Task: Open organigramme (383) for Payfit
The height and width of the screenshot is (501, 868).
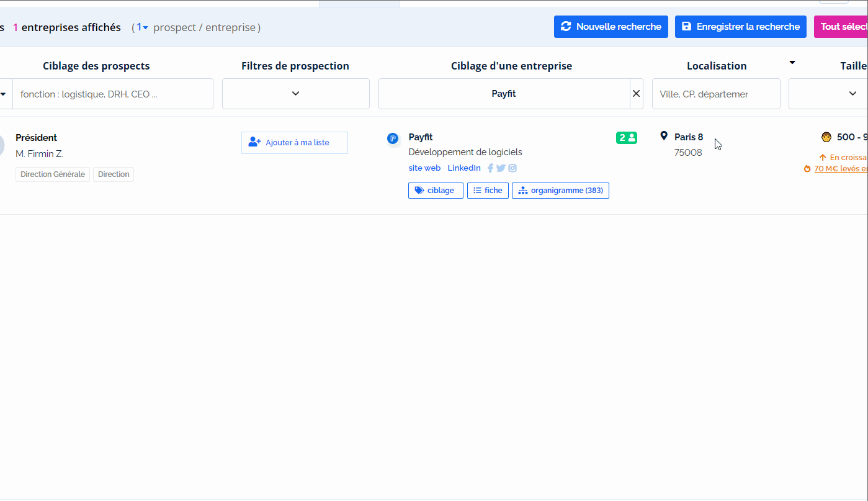Action: (560, 191)
